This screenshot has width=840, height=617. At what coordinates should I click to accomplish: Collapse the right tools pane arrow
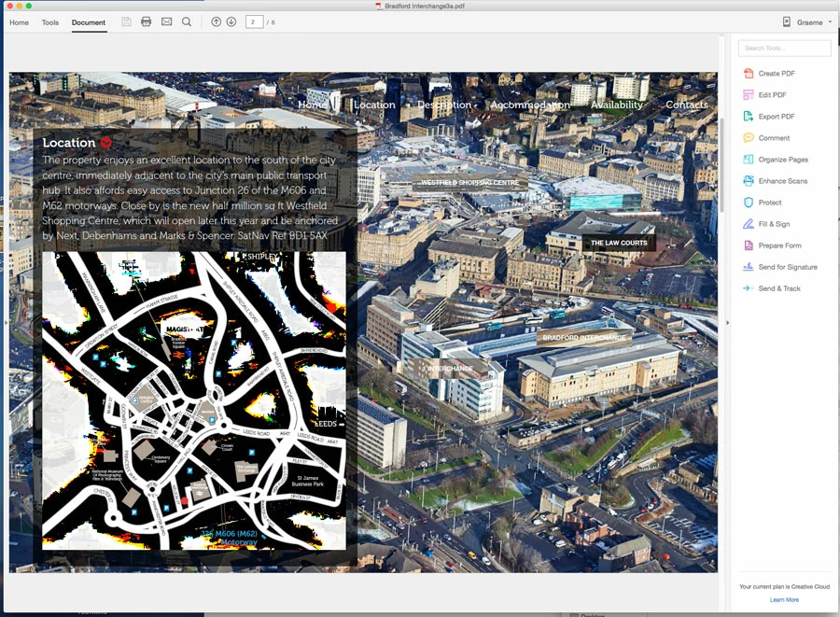pos(727,323)
